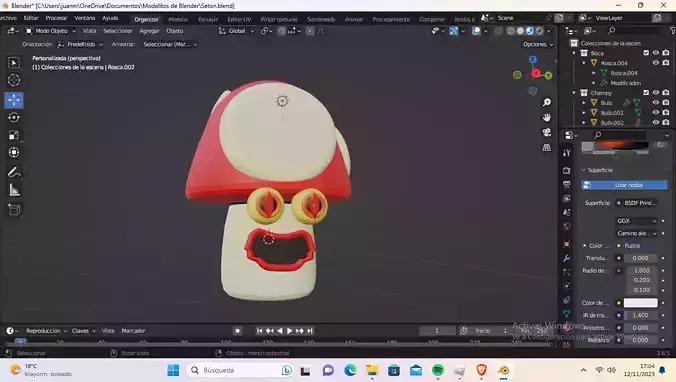The width and height of the screenshot is (676, 382).
Task: Collapse the Boca collection tree
Action: tap(574, 53)
